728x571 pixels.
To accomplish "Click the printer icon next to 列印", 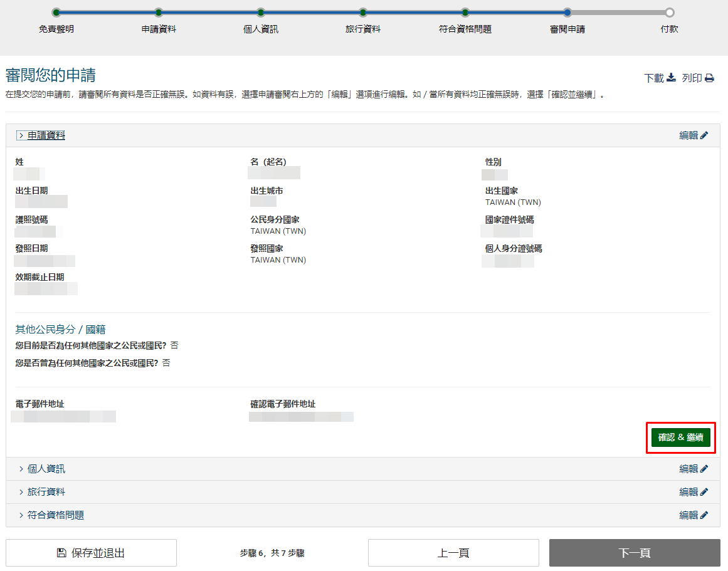I will [x=709, y=78].
